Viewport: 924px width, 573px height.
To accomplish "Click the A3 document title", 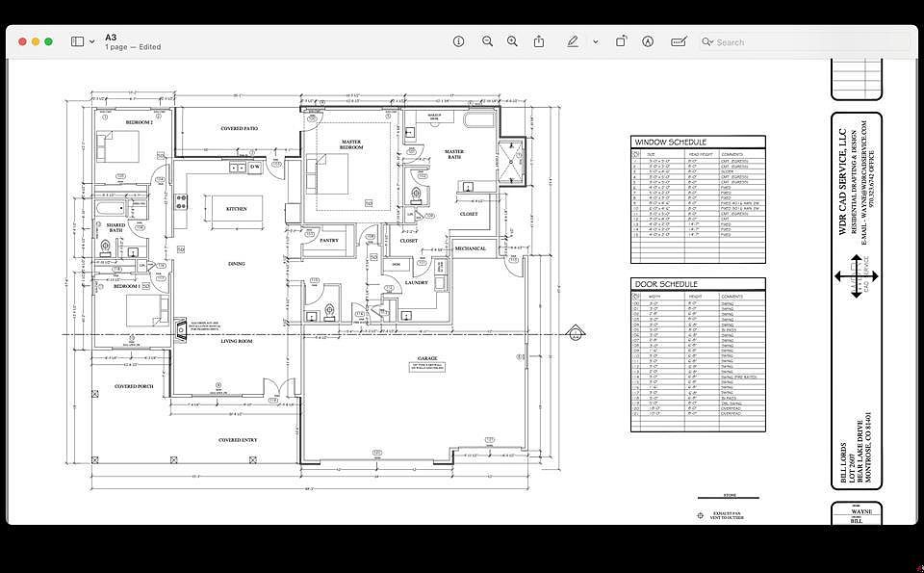I will pos(111,37).
